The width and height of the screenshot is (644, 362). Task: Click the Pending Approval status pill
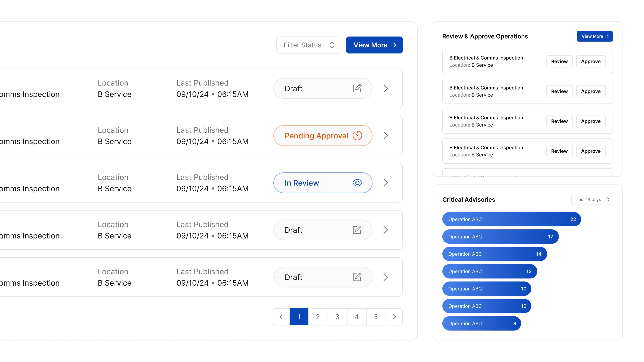click(x=323, y=135)
